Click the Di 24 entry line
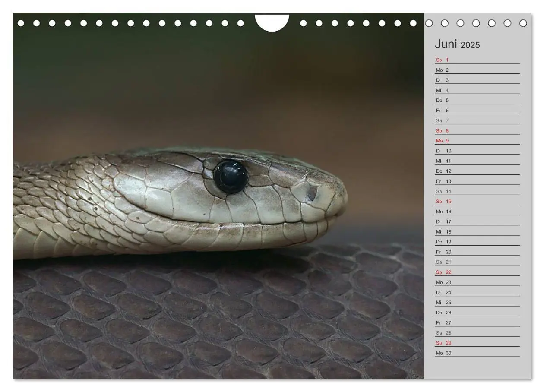 (477, 292)
